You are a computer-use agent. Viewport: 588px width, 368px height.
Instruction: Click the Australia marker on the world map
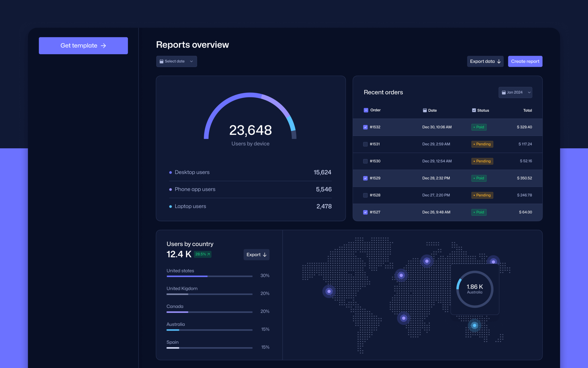point(474,325)
